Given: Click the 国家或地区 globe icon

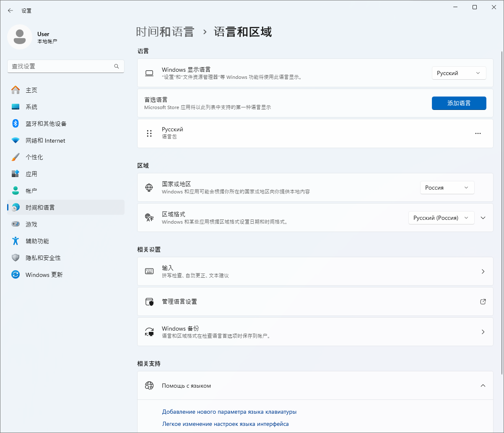Looking at the screenshot, I should (149, 188).
